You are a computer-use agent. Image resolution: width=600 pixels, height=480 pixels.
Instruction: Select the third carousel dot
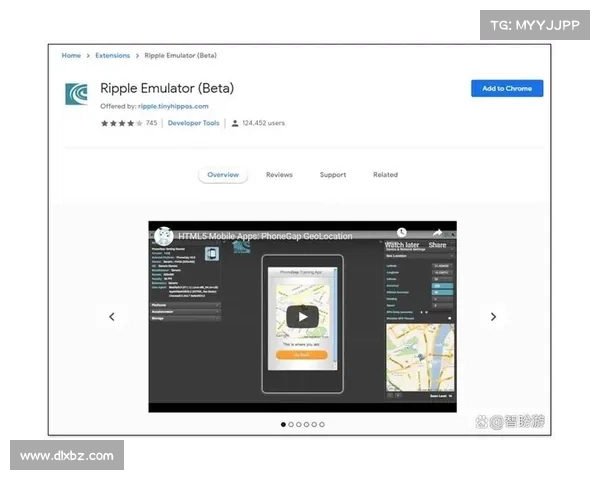[298, 424]
